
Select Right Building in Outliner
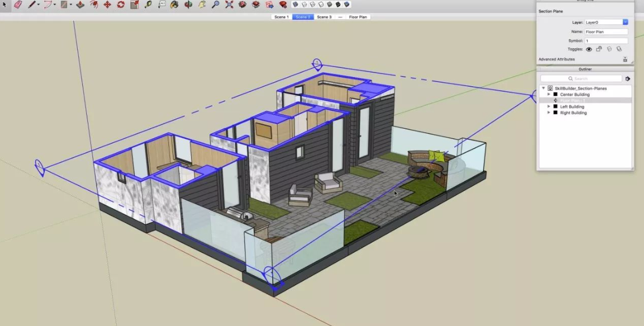573,112
